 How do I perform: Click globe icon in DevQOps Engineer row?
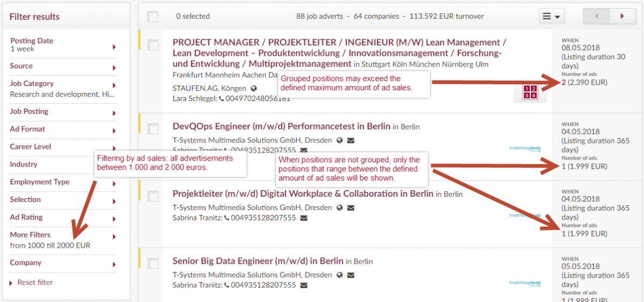coord(339,141)
